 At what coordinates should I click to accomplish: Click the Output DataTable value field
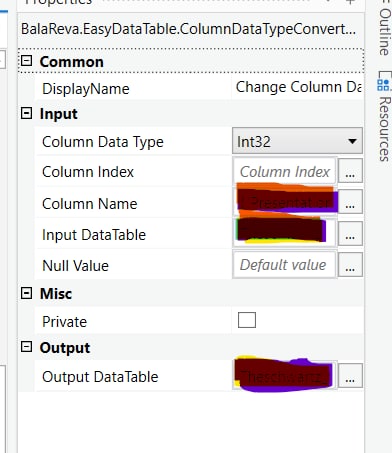285,376
